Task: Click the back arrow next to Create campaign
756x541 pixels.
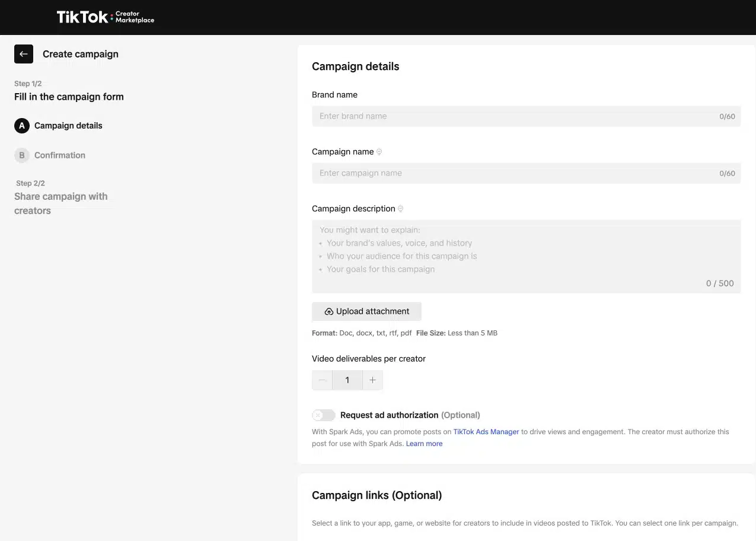Action: 24,54
